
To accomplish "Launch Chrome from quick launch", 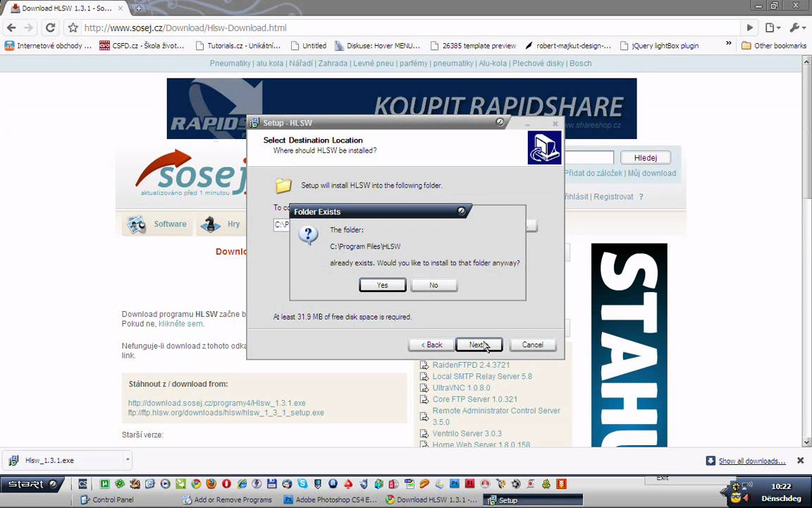I will (x=196, y=484).
